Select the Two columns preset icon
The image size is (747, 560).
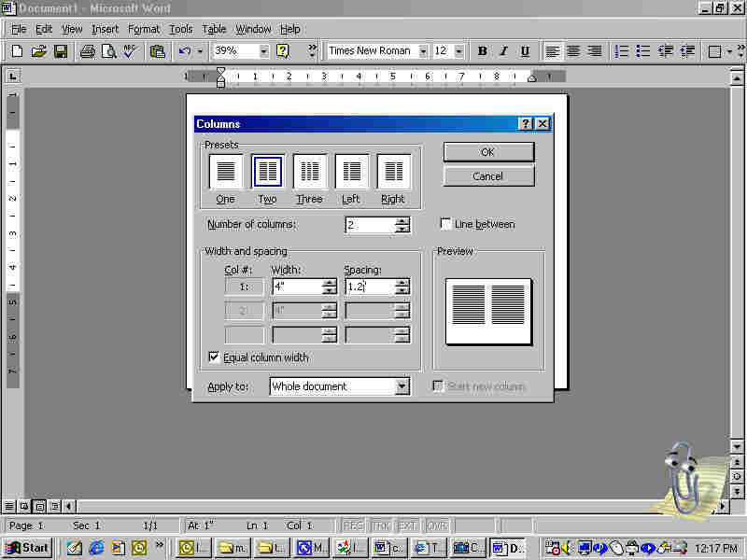(x=267, y=172)
